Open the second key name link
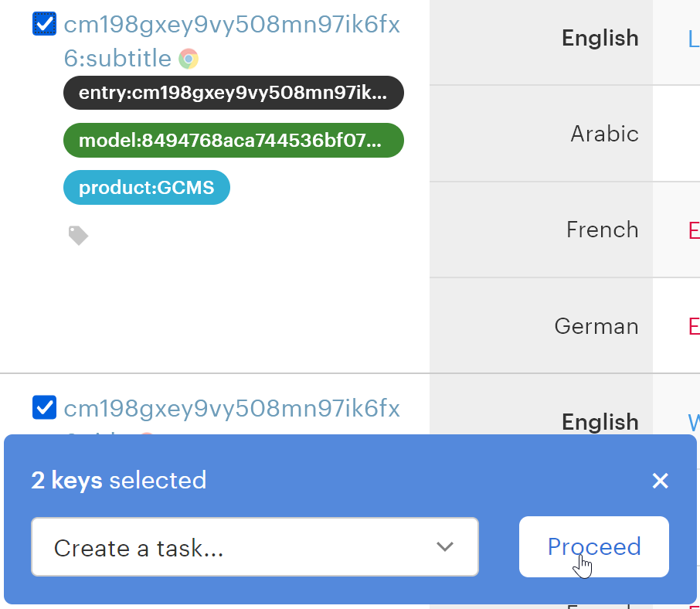The width and height of the screenshot is (700, 609). coord(232,409)
